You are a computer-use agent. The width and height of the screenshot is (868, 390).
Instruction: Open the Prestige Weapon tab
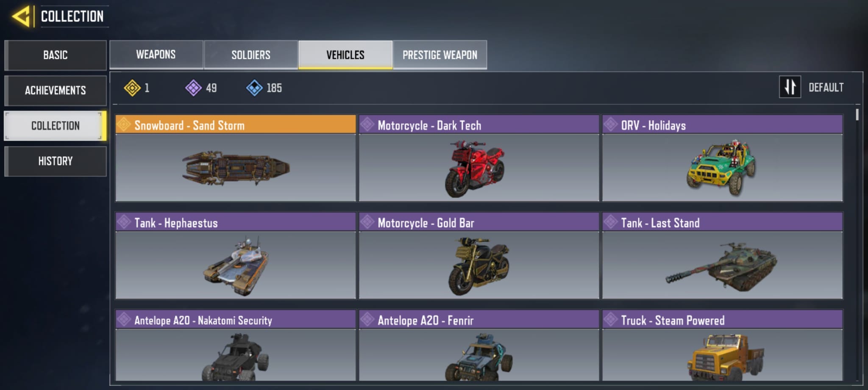click(440, 55)
